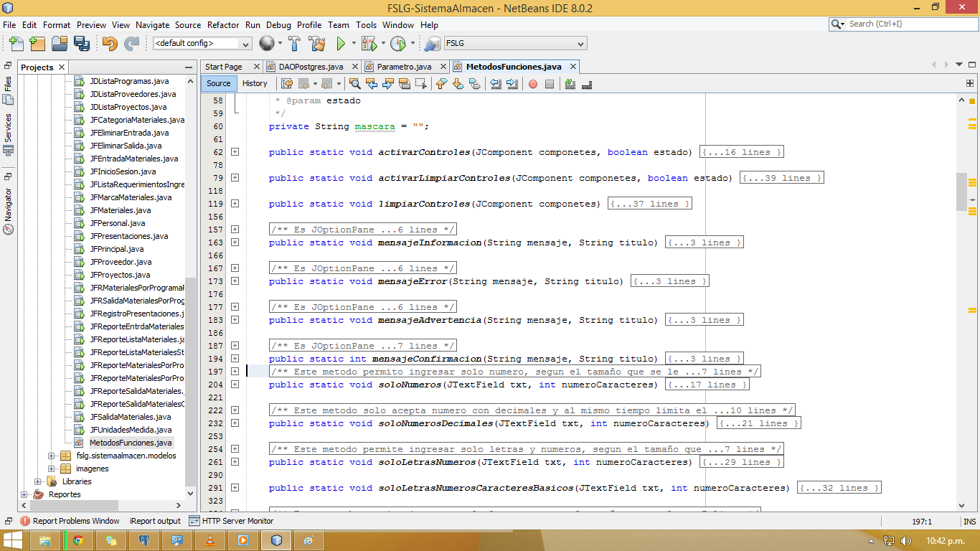This screenshot has width=980, height=551.
Task: Expand fslg.sistemaalmacen.modelos package node
Action: (52, 456)
